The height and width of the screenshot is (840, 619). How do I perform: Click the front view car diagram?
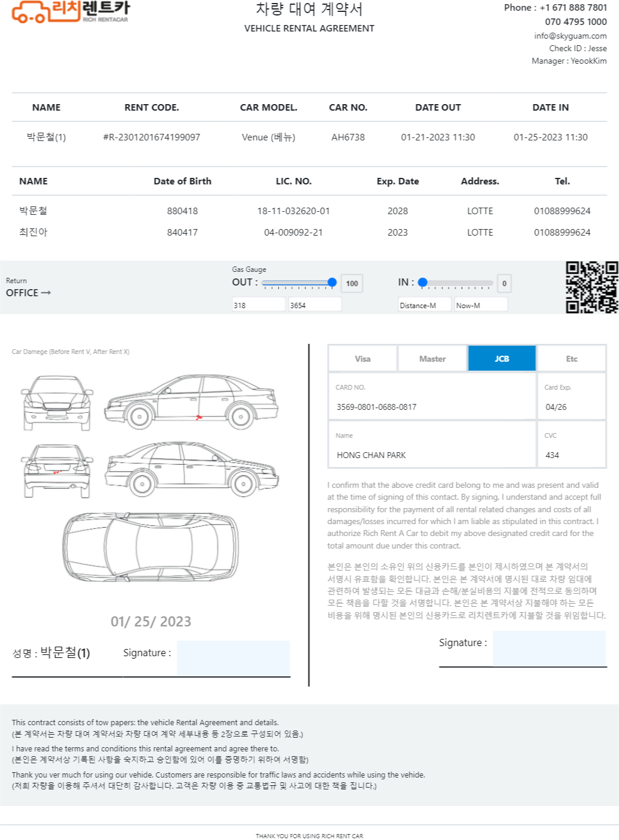pos(57,403)
